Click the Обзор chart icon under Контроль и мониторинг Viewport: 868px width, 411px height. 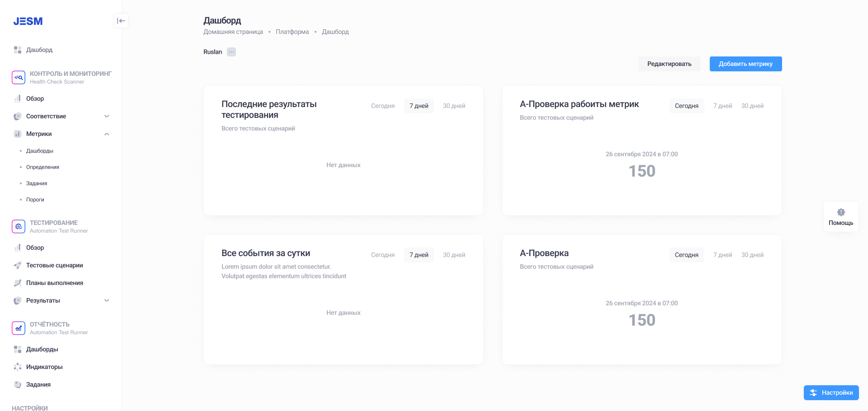(x=18, y=98)
